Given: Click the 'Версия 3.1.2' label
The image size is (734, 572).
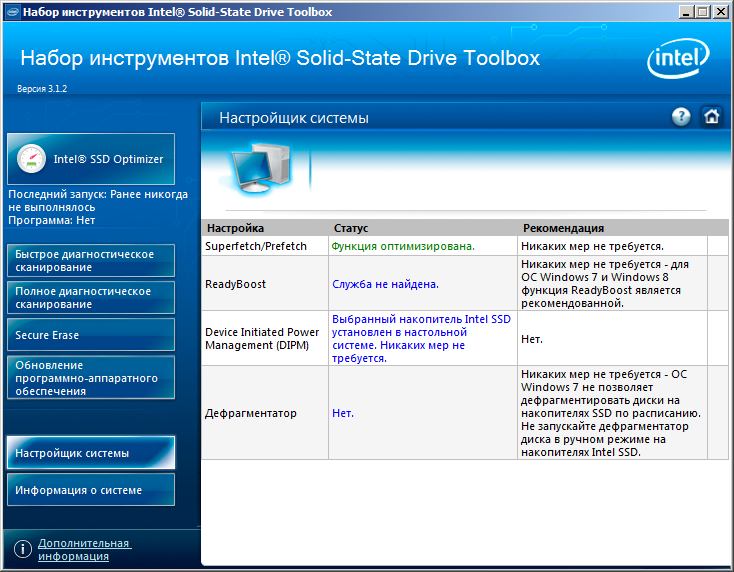Looking at the screenshot, I should click(42, 89).
